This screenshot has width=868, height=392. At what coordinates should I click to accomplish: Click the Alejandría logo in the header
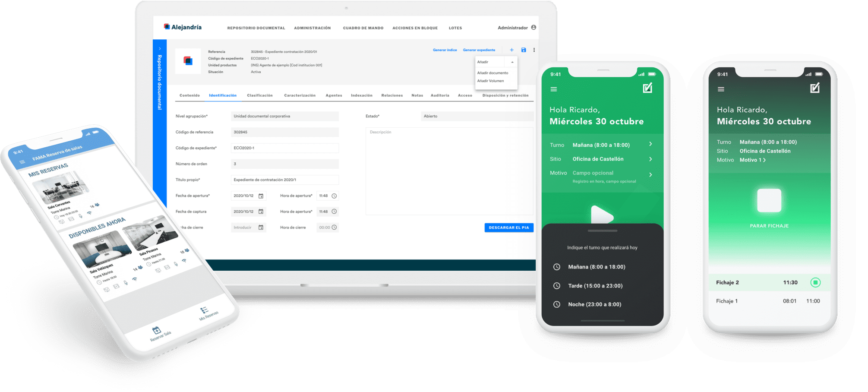[183, 27]
